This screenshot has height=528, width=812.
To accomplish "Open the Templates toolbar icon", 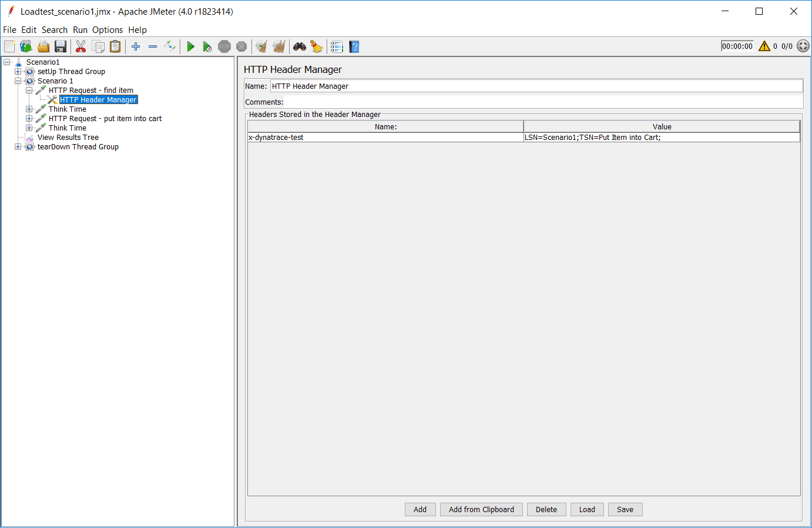I will (x=26, y=46).
